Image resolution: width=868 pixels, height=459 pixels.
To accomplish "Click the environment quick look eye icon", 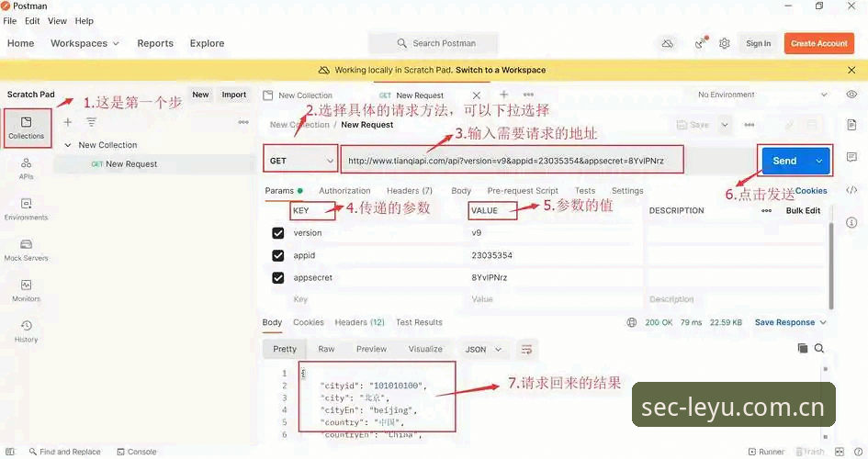I will pos(851,95).
